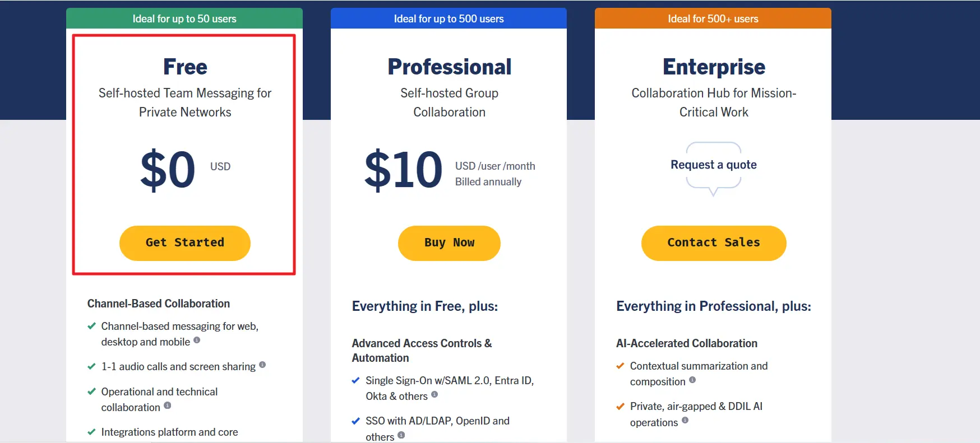Show tooltip for contextual summarization and composition

point(694,381)
